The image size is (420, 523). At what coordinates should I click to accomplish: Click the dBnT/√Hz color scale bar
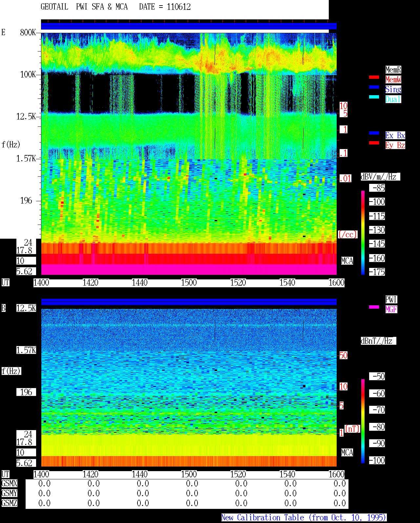(x=363, y=421)
